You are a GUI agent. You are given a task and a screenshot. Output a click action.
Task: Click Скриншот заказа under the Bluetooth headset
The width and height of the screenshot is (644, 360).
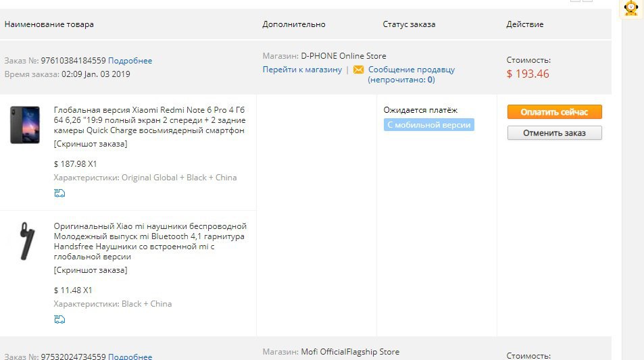[91, 270]
